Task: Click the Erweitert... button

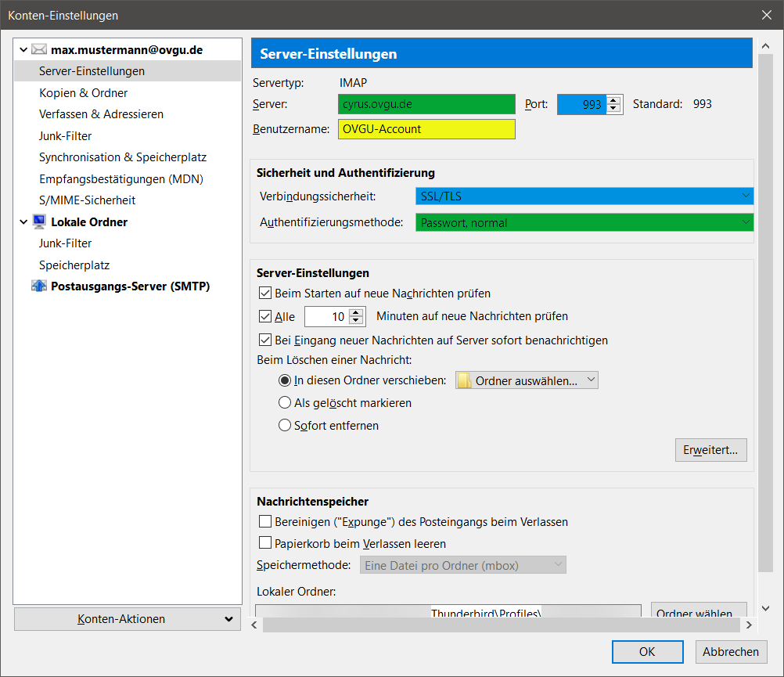Action: 710,450
